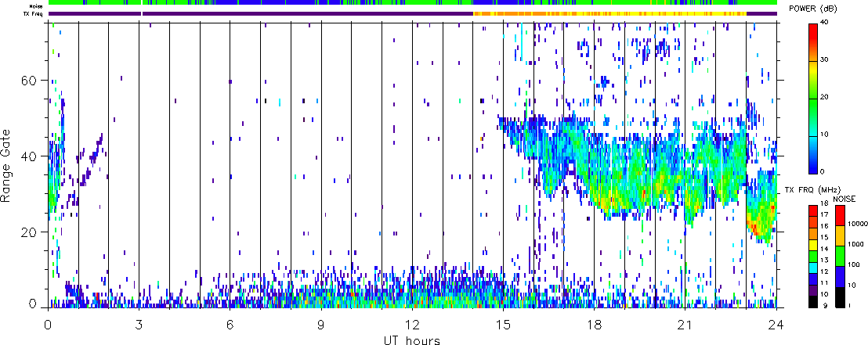
Task: Click the "12" UT hours tick label
Action: pos(412,324)
